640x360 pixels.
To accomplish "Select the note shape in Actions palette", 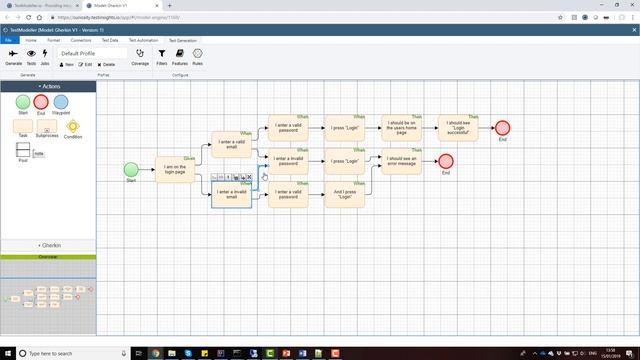I will [x=39, y=153].
